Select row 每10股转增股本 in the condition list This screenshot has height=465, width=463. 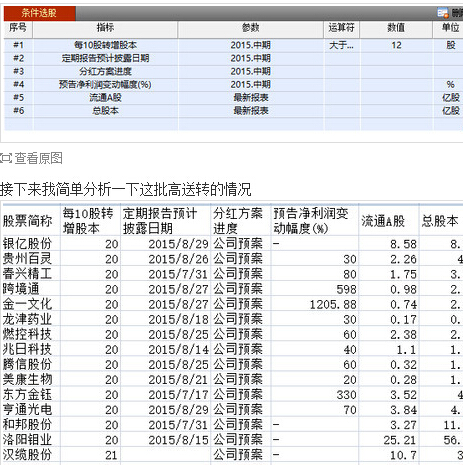point(233,45)
